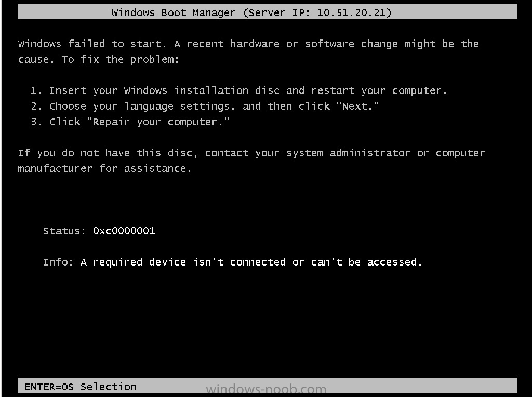The height and width of the screenshot is (397, 532).
Task: Click the quoted "Next." text
Action: click(x=357, y=106)
